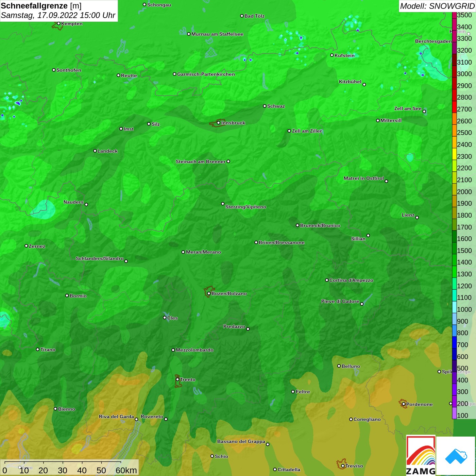Select the 'Modell: SNOWGRID' label
476x476 pixels.
click(437, 6)
